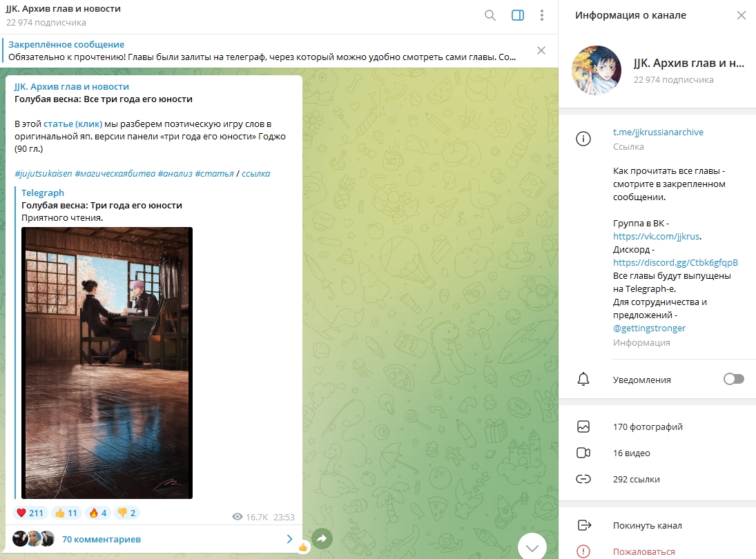The width and height of the screenshot is (756, 559).
Task: Open the vk.com/jjkrus link
Action: 656,236
